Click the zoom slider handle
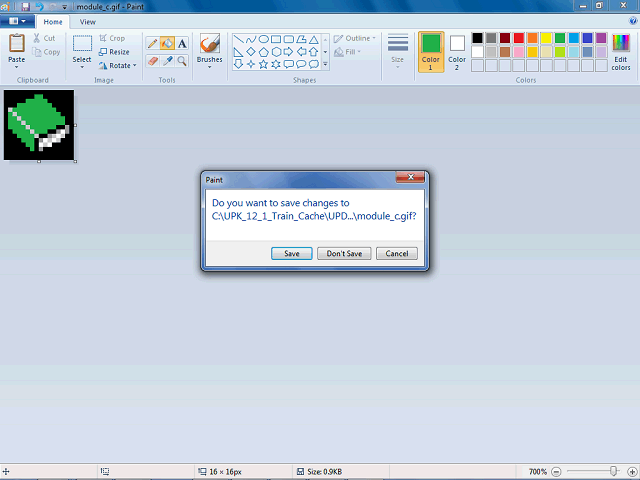The width and height of the screenshot is (640, 480). 613,471
